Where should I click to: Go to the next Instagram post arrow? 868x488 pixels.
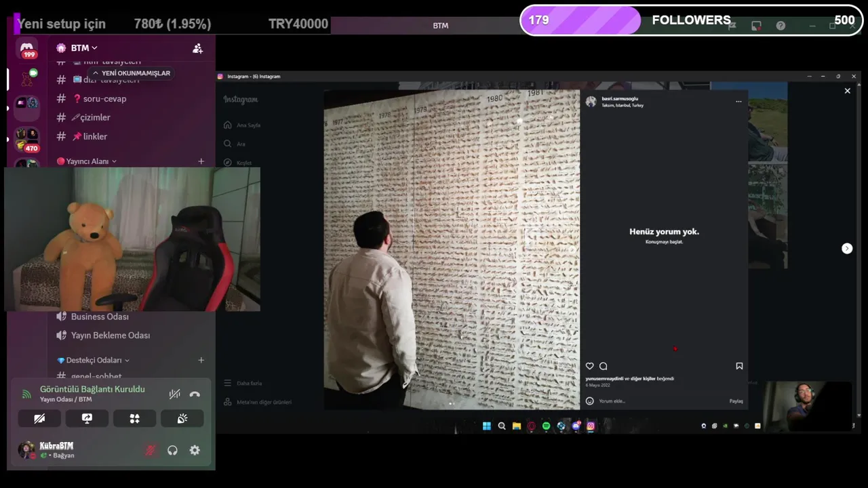[847, 249]
